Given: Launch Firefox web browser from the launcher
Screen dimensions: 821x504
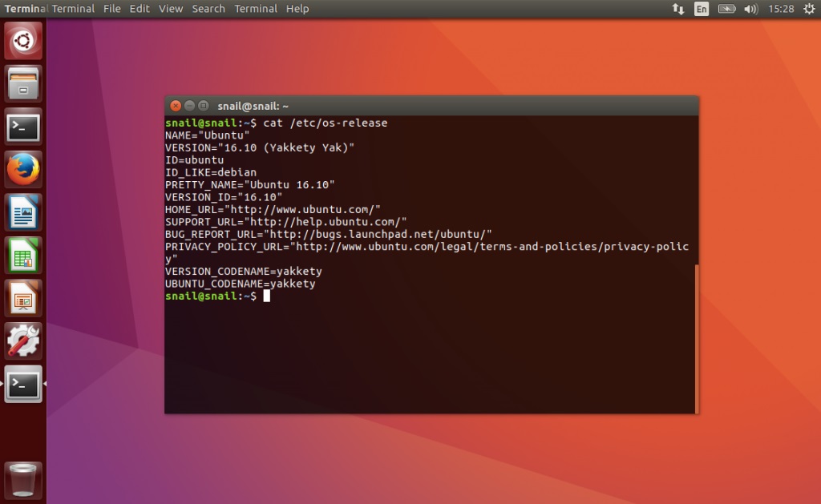Looking at the screenshot, I should coord(23,170).
